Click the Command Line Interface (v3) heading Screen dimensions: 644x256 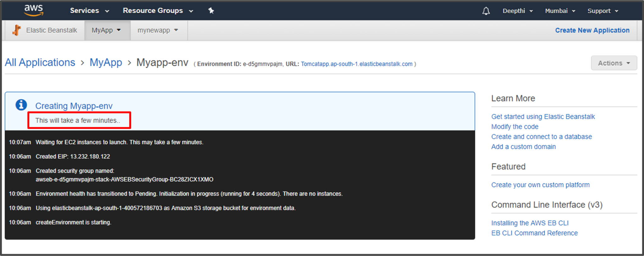click(547, 205)
